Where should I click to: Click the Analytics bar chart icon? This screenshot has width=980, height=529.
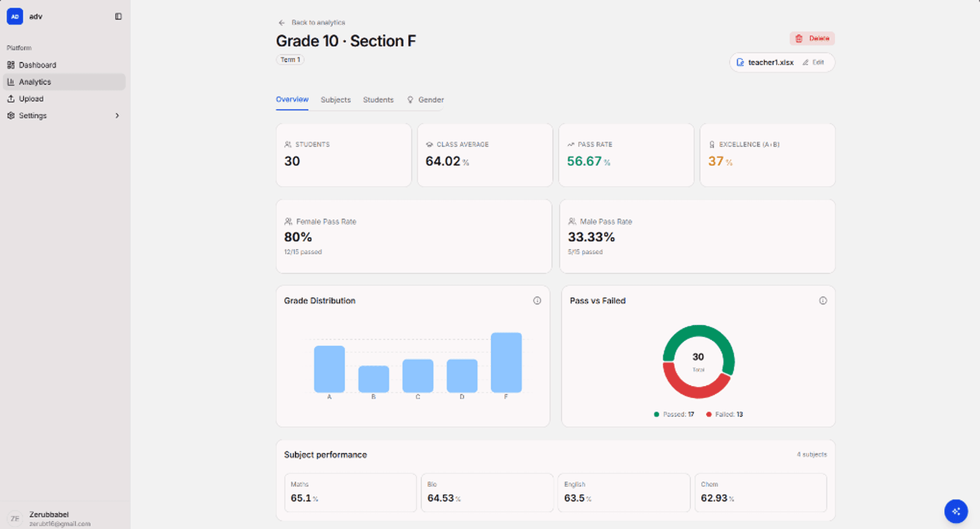point(11,82)
